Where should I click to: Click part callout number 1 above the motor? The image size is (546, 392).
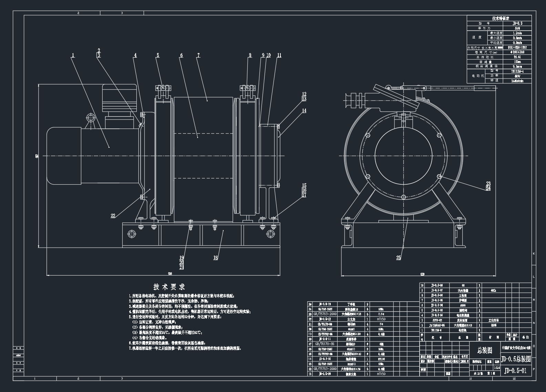coord(73,55)
